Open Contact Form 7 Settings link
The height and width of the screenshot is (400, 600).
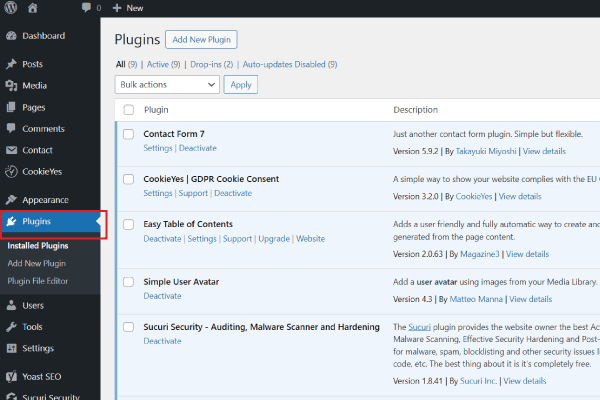pyautogui.click(x=158, y=148)
